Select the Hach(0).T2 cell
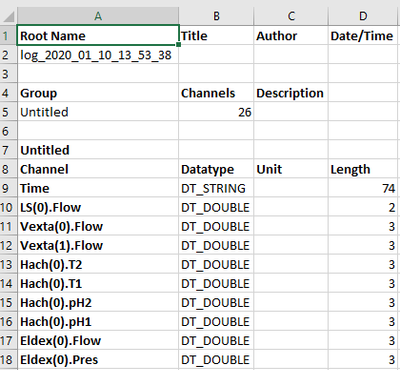Screen dimensions: 400x370 98,264
